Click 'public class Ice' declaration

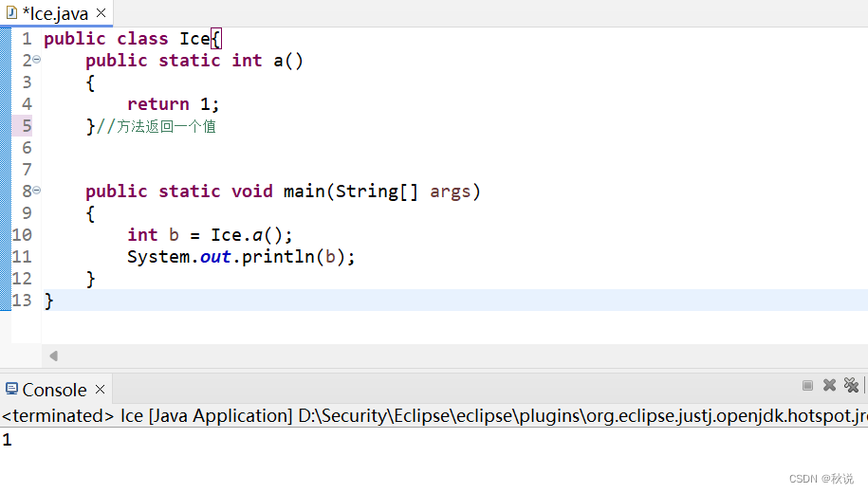click(x=127, y=39)
